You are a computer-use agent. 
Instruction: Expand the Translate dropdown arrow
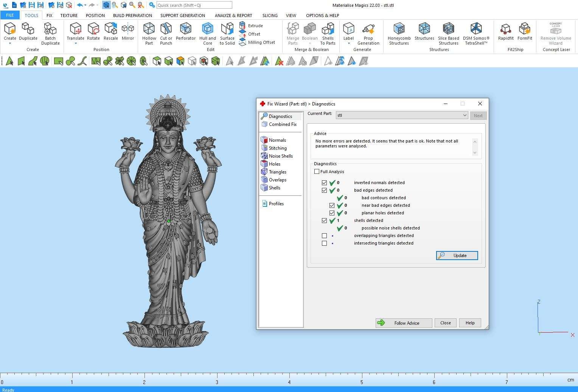click(76, 43)
